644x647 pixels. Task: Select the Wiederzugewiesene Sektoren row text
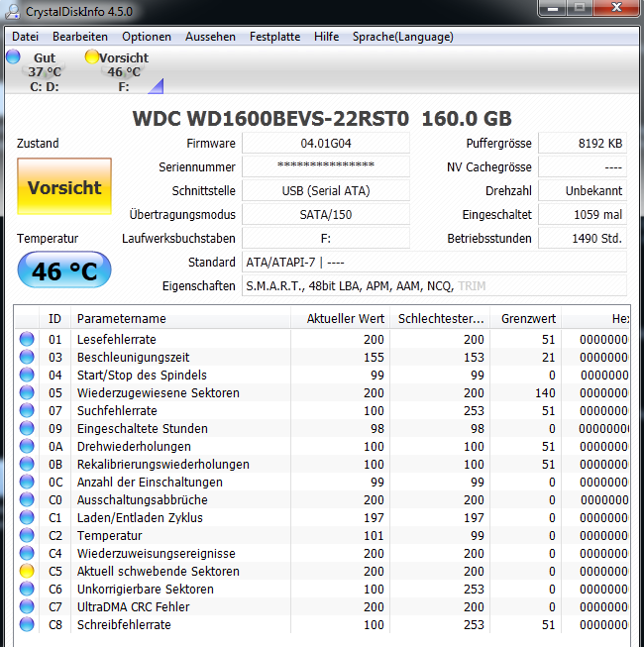[x=159, y=392]
